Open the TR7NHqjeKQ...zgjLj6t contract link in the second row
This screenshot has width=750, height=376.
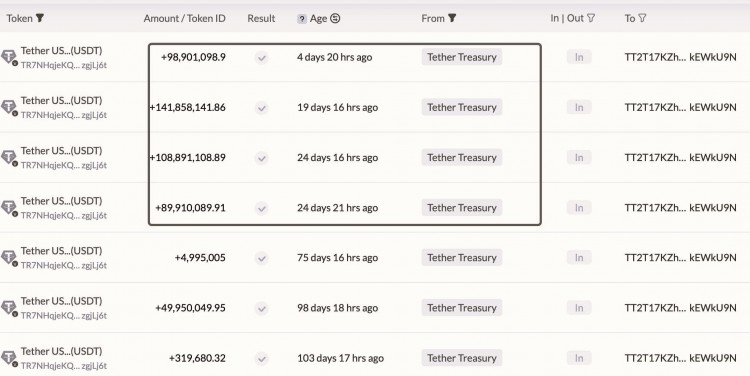(x=64, y=115)
